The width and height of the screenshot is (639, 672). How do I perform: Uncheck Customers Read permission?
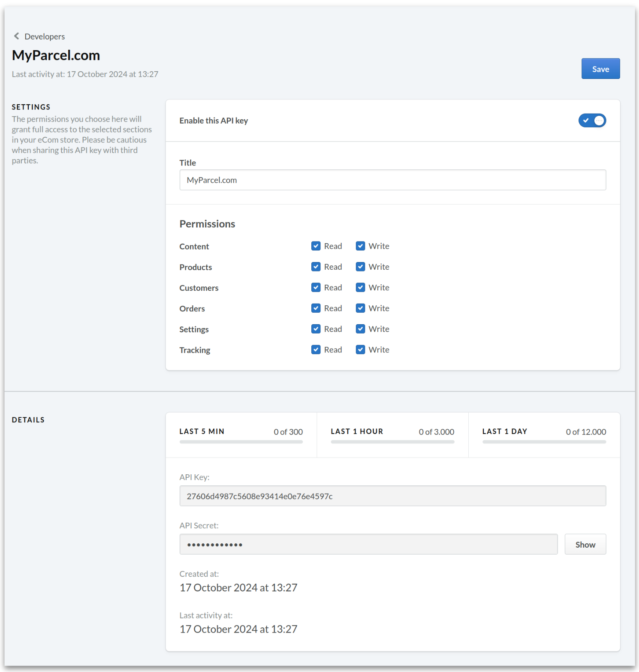pyautogui.click(x=316, y=287)
